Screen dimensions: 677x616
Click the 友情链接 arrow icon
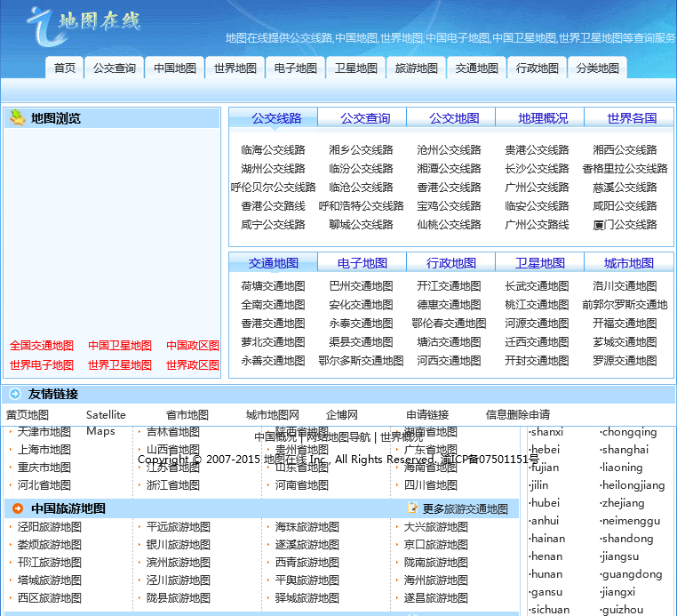point(15,394)
